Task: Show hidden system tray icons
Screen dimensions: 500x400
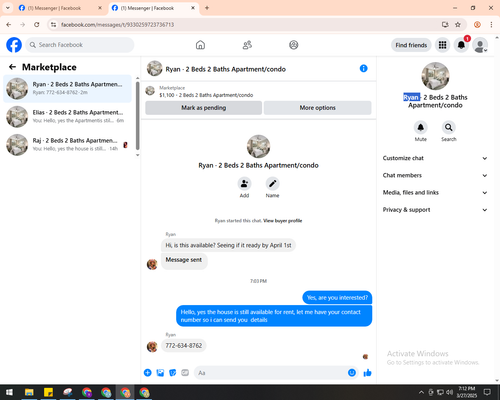Action: (x=421, y=392)
